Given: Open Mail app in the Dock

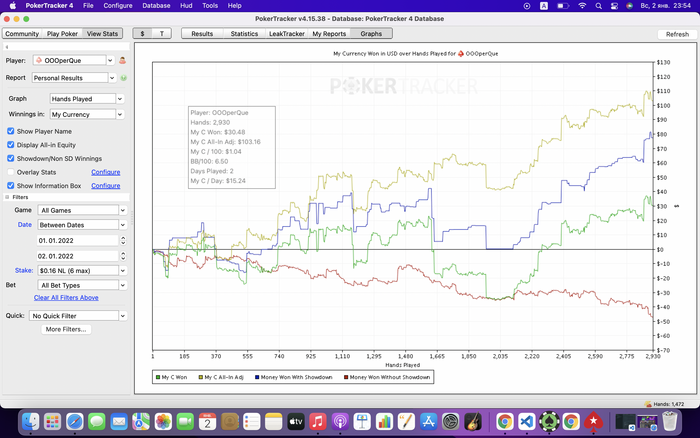Looking at the screenshot, I should [x=119, y=421].
